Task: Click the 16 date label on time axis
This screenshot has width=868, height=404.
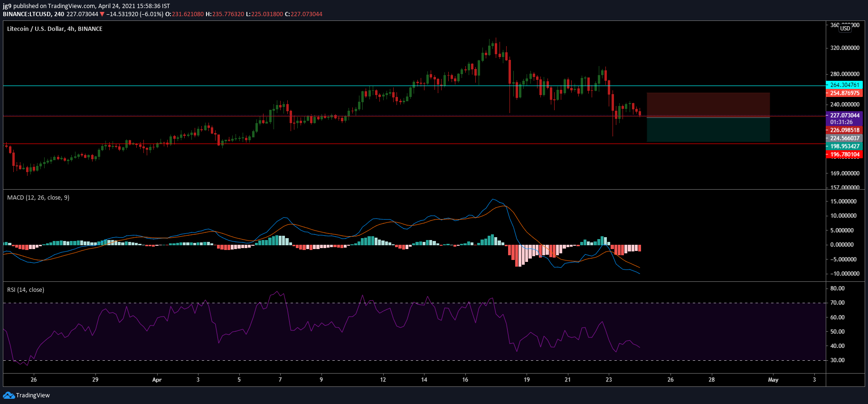Action: (x=465, y=380)
